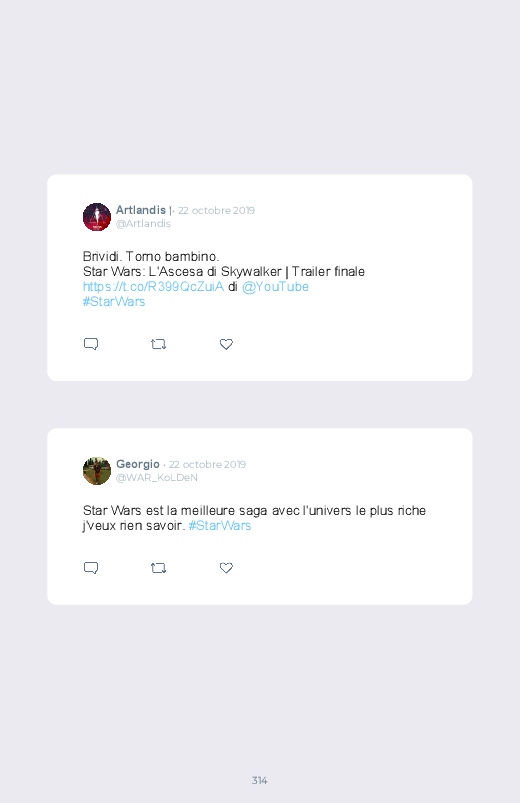Open the @Artlandis handle
The height and width of the screenshot is (803, 520).
pyautogui.click(x=143, y=224)
